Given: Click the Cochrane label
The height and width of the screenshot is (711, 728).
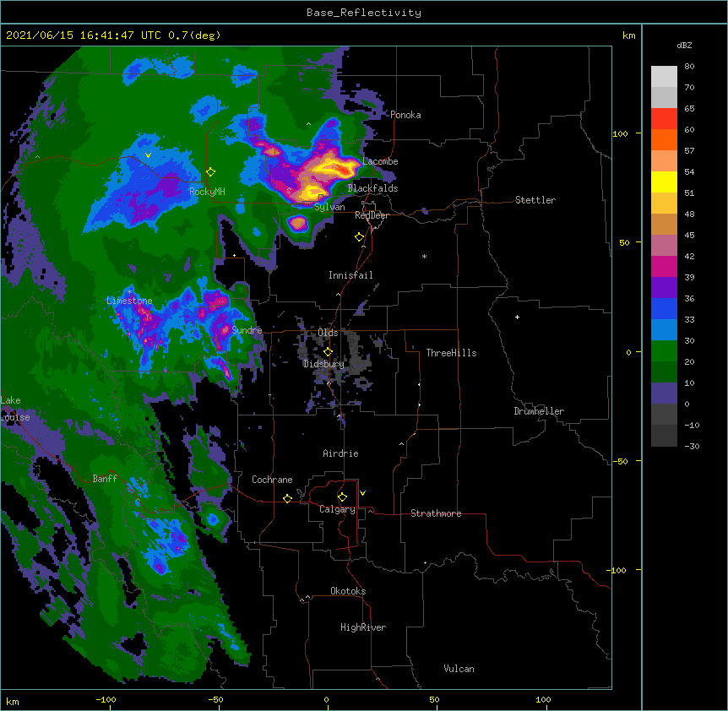Looking at the screenshot, I should 272,480.
